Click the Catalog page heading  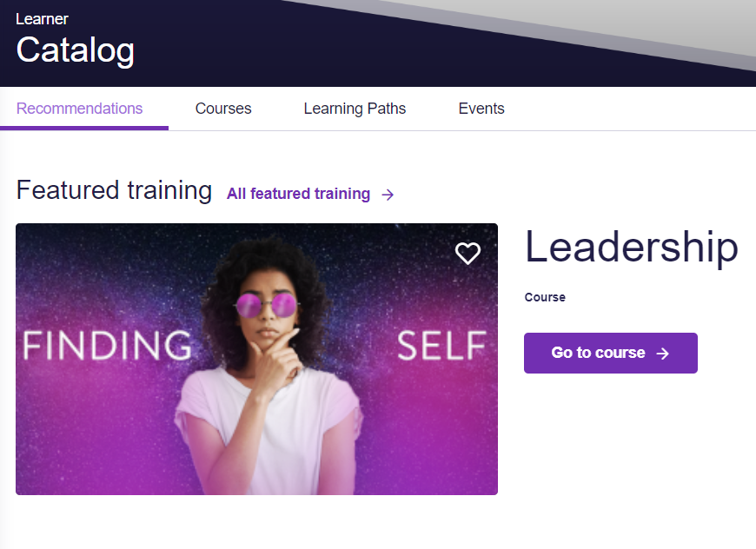76,50
